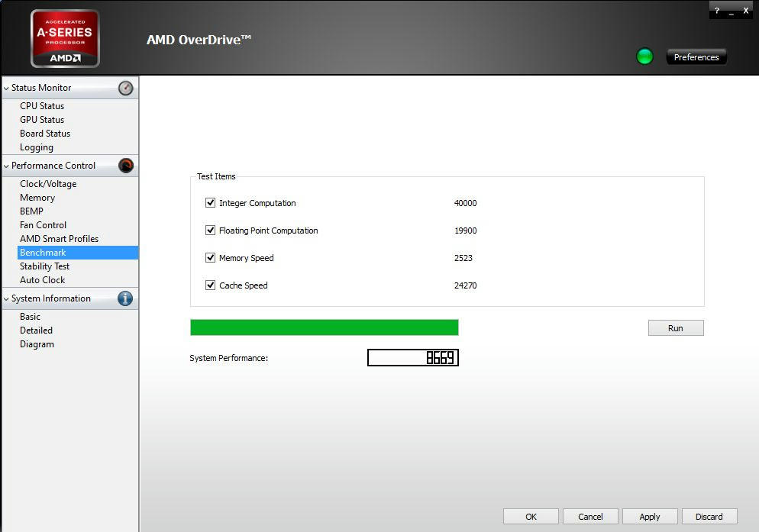
Task: Click the Performance Control speedometer icon
Action: [125, 166]
